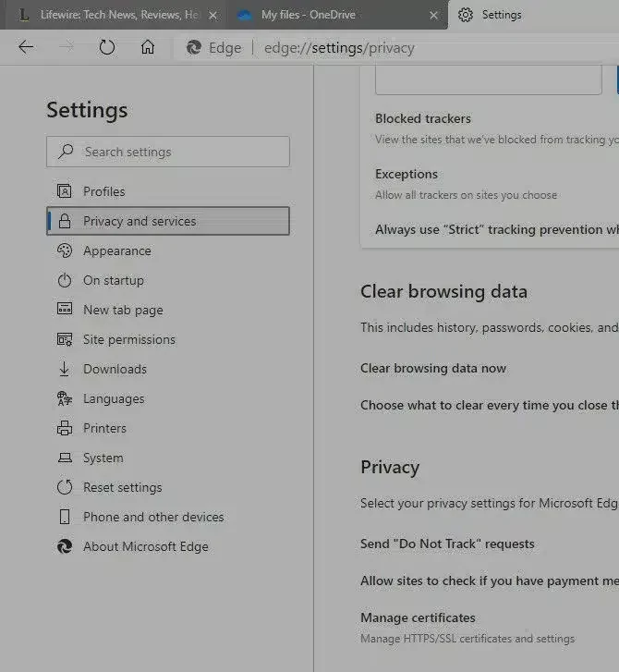Go to Downloads settings
The height and width of the screenshot is (672, 619).
pyautogui.click(x=168, y=369)
